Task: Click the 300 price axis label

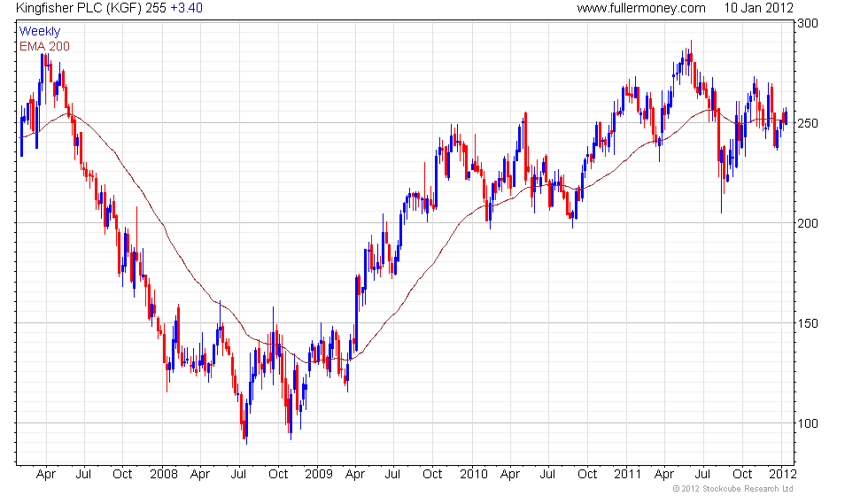Action: (x=808, y=23)
